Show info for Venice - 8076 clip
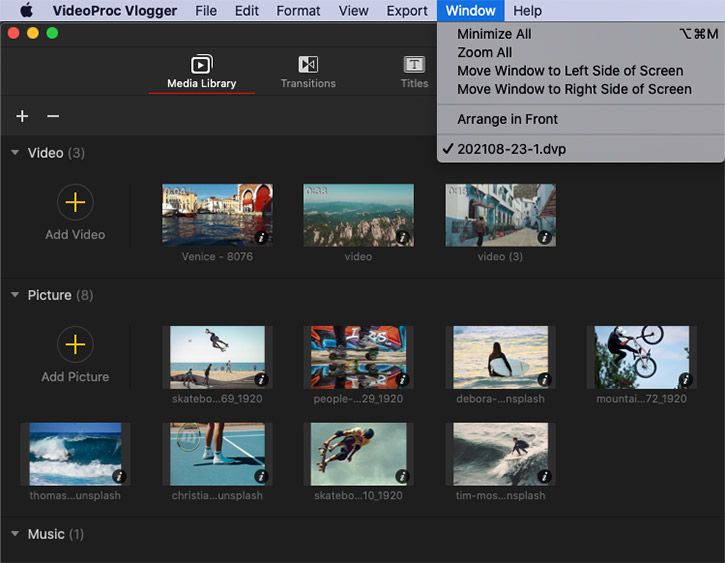The height and width of the screenshot is (563, 725). pos(261,238)
